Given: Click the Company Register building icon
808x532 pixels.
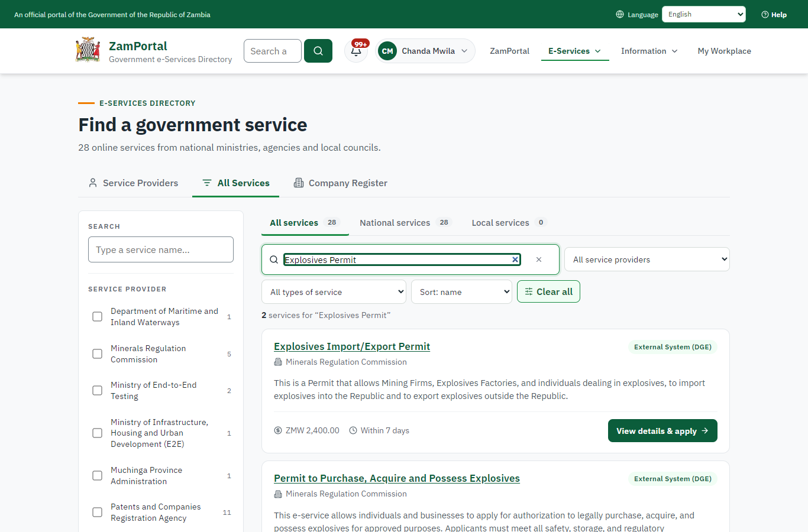Looking at the screenshot, I should (x=299, y=183).
